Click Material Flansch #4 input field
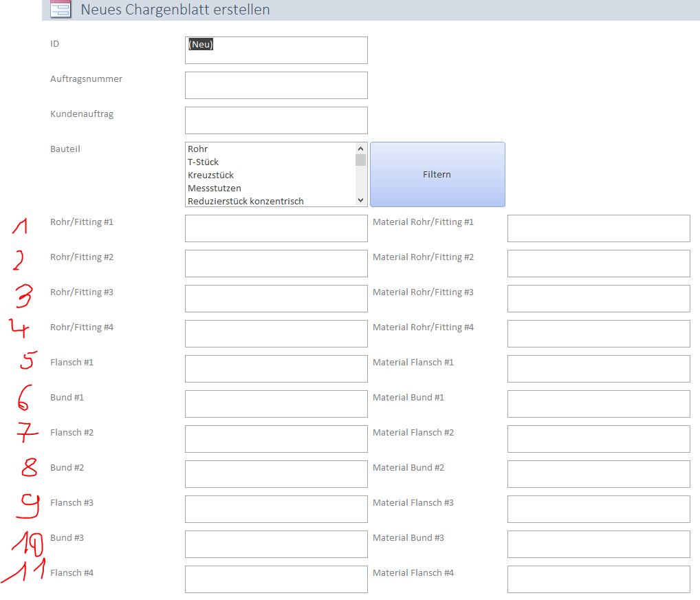The height and width of the screenshot is (600, 700). pos(599,579)
